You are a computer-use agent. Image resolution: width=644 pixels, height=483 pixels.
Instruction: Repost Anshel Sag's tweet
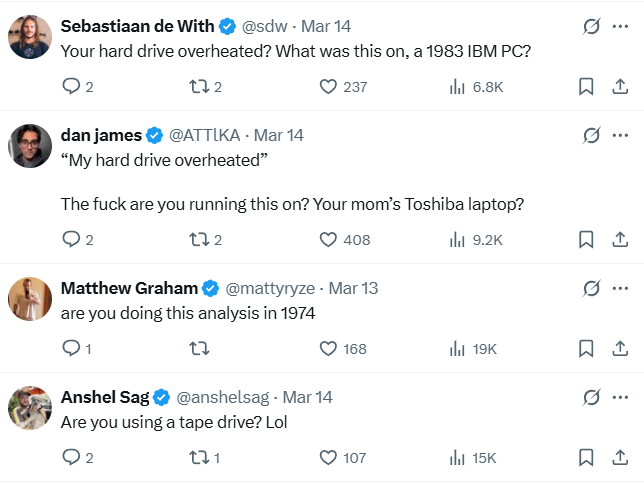pos(199,457)
